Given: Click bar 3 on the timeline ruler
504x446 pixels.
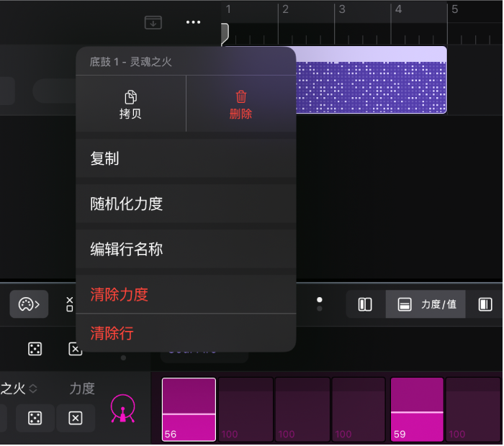Looking at the screenshot, I should point(343,9).
